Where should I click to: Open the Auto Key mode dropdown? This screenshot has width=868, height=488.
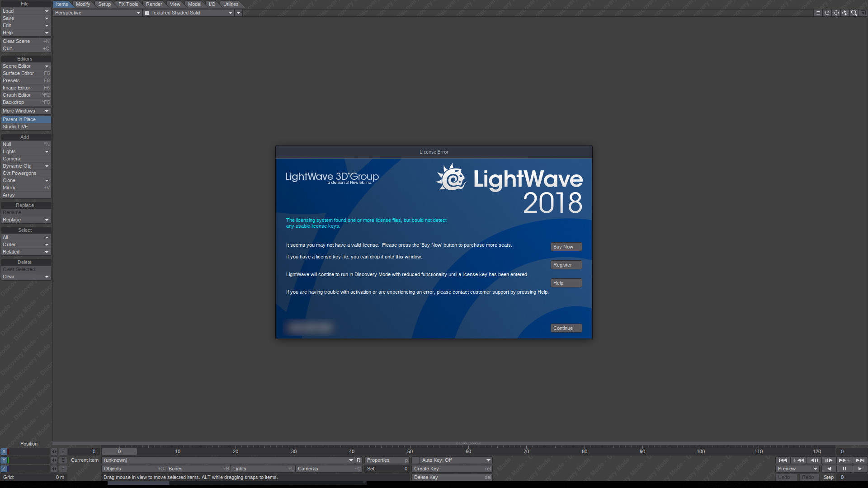coord(456,460)
